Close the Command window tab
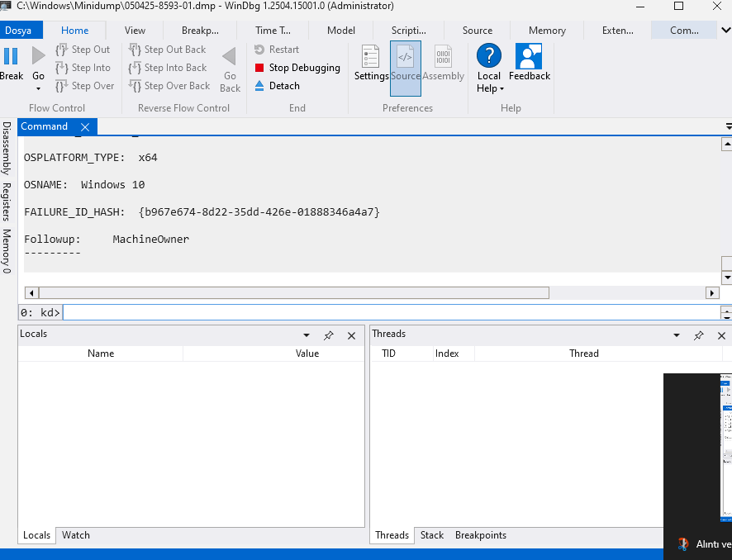 pos(85,127)
